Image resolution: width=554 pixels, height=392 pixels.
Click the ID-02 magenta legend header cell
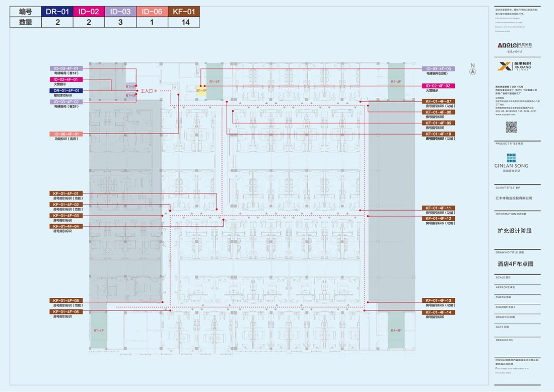click(89, 11)
